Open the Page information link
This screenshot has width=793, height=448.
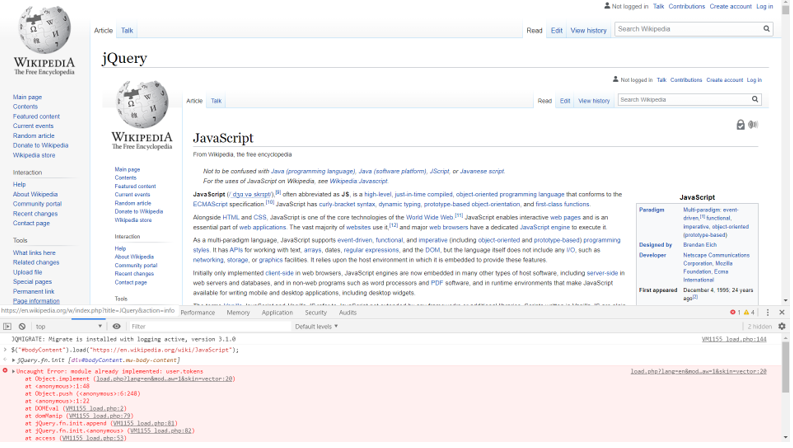click(x=36, y=302)
